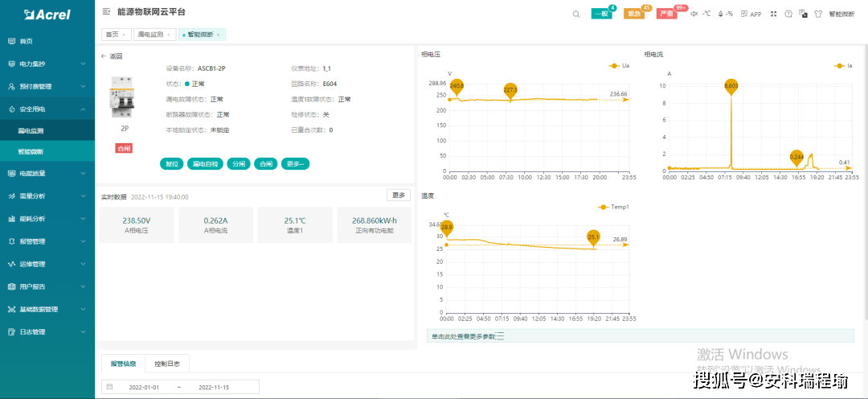This screenshot has width=868, height=399.
Task: Click the 需量分析 sidebar icon
Action: pos(11,196)
